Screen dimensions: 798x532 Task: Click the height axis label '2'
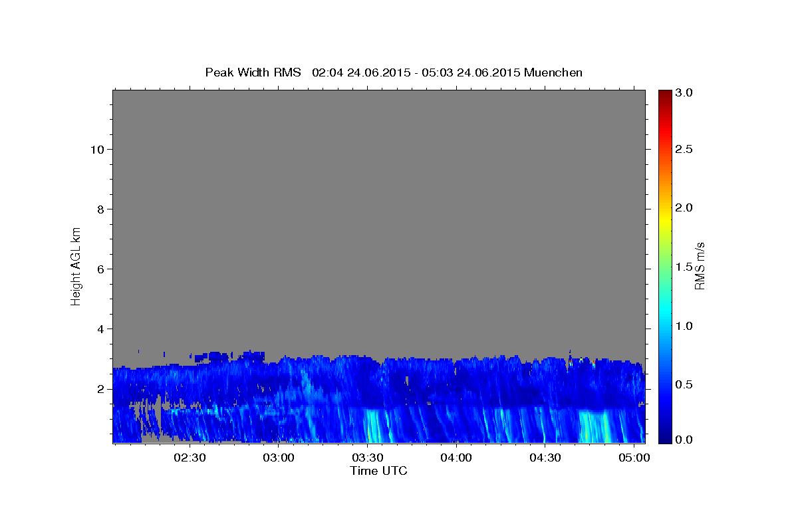[99, 389]
